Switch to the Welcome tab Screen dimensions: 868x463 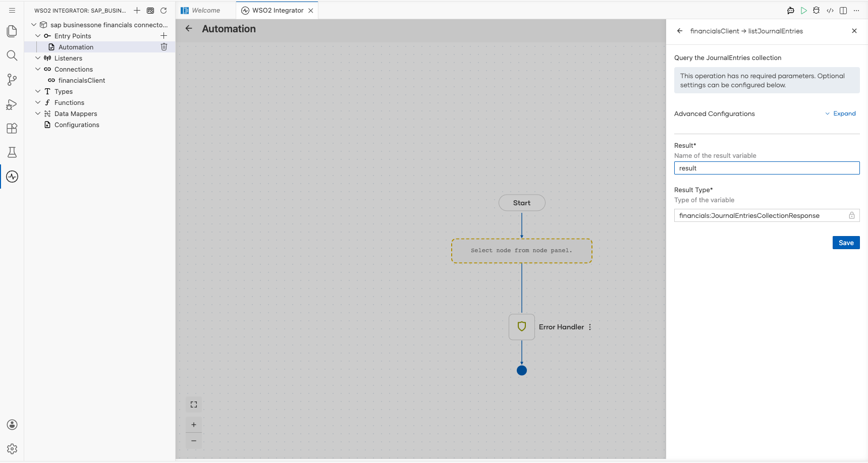pos(206,10)
